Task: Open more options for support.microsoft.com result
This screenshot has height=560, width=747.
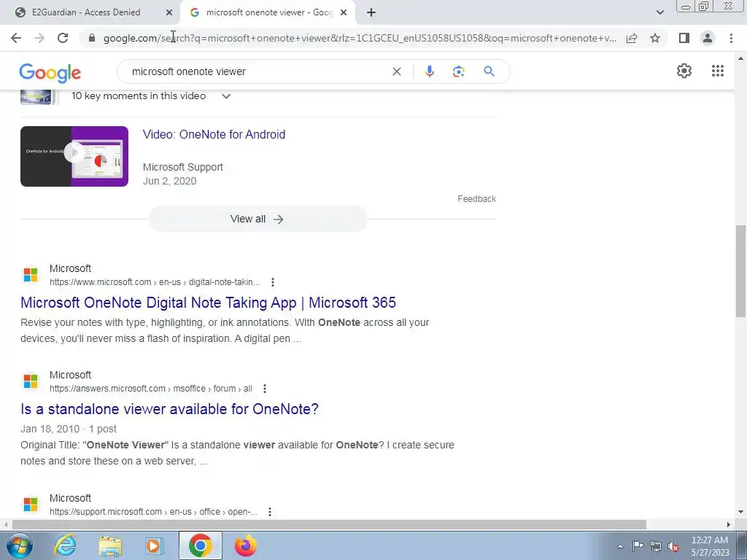Action: coord(270,512)
